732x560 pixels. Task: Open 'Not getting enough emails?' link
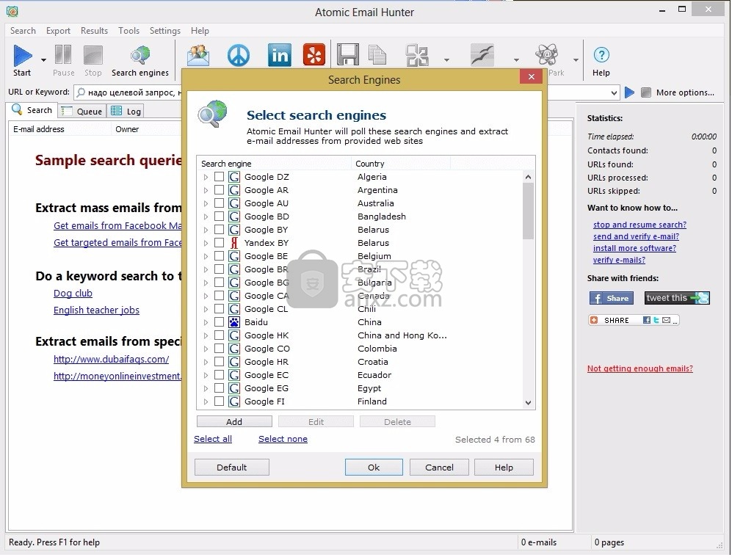coord(639,368)
